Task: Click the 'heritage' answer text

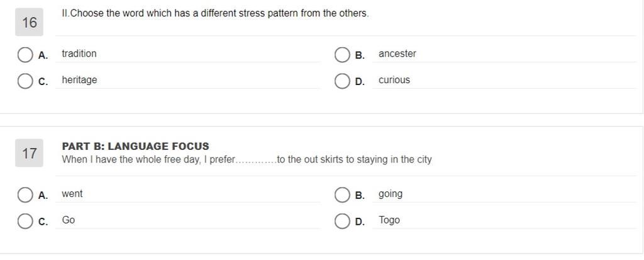Action: (x=79, y=80)
